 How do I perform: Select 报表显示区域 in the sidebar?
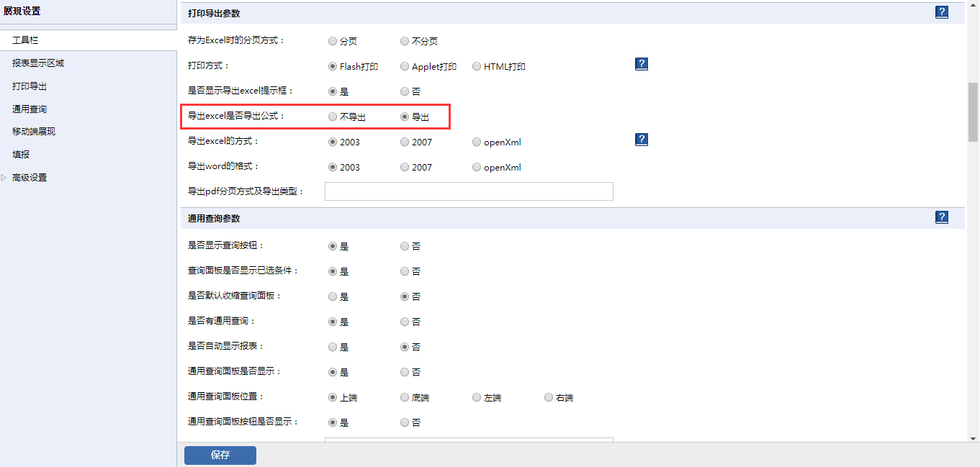(x=38, y=63)
